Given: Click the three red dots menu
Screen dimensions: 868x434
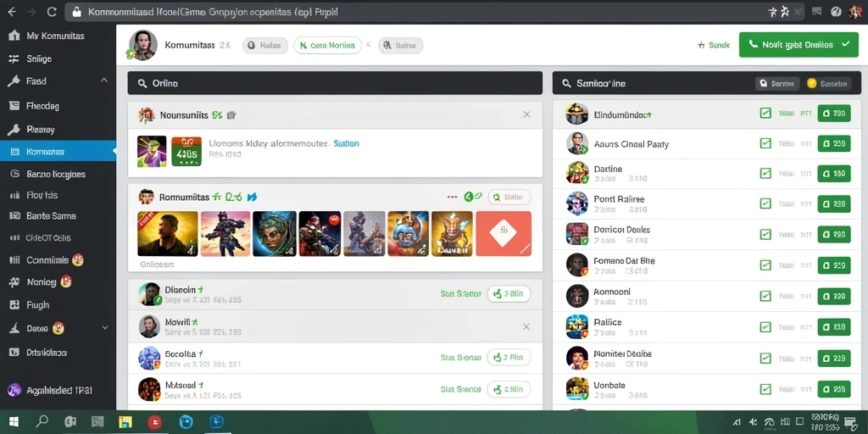Looking at the screenshot, I should (453, 197).
